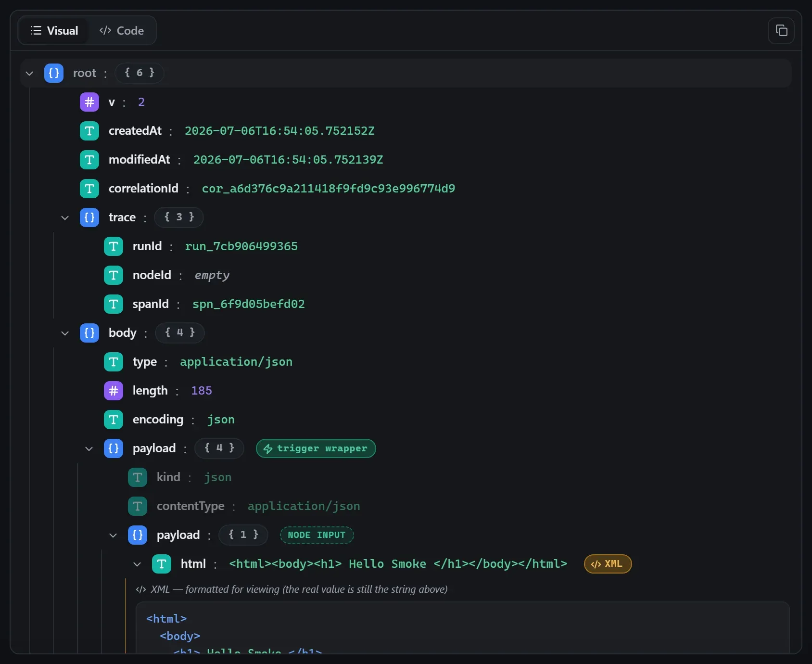Click the empty nodeId value
The width and height of the screenshot is (812, 664).
tap(212, 275)
